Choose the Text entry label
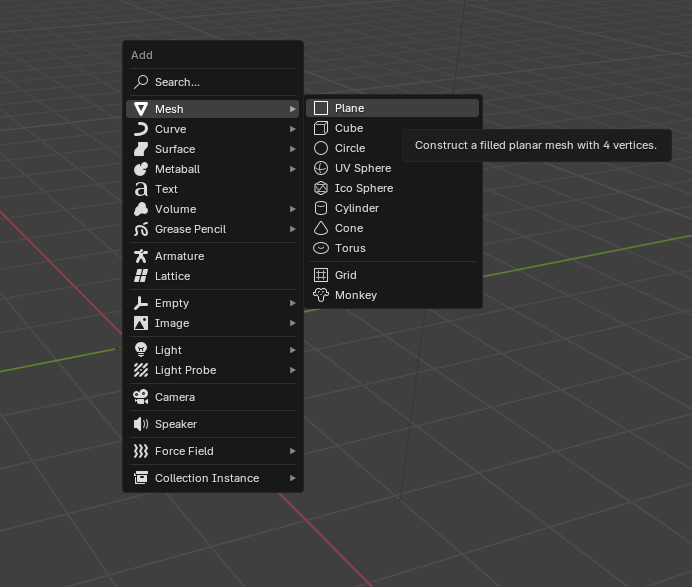The image size is (692, 587). coord(166,189)
